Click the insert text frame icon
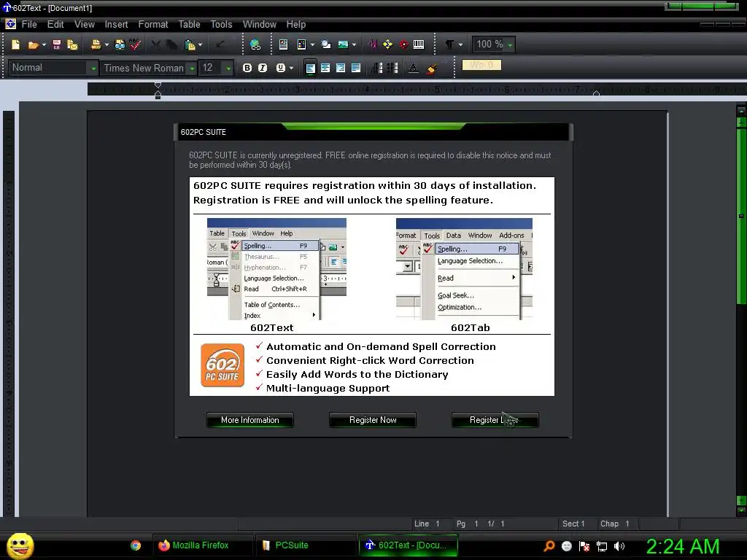The width and height of the screenshot is (747, 560). pos(283,44)
